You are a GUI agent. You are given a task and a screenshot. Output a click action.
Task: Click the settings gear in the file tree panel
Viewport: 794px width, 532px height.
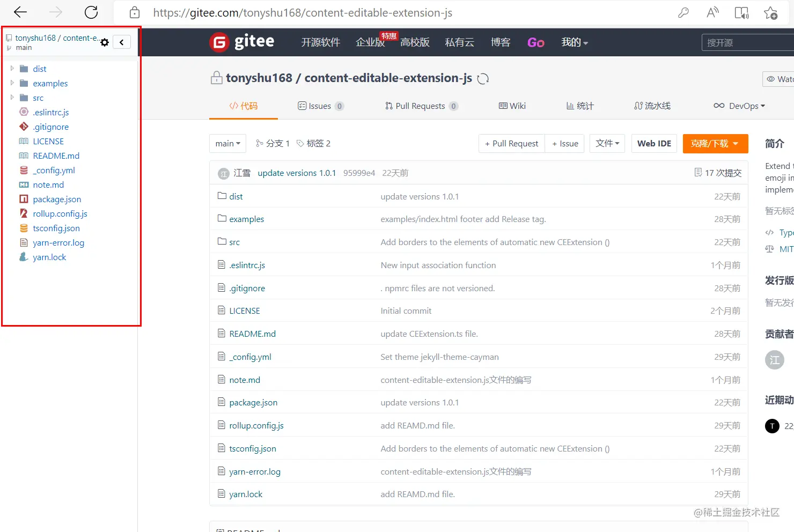click(x=105, y=42)
